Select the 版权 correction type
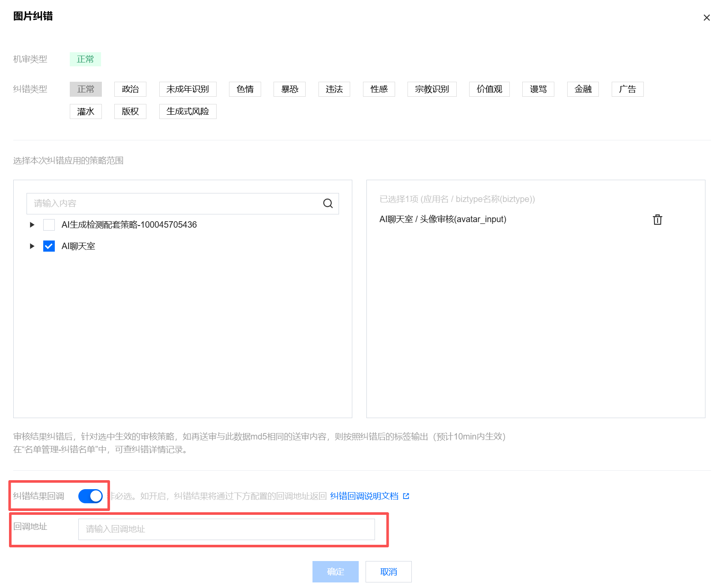Viewport: 720px width, 588px height. pyautogui.click(x=130, y=111)
